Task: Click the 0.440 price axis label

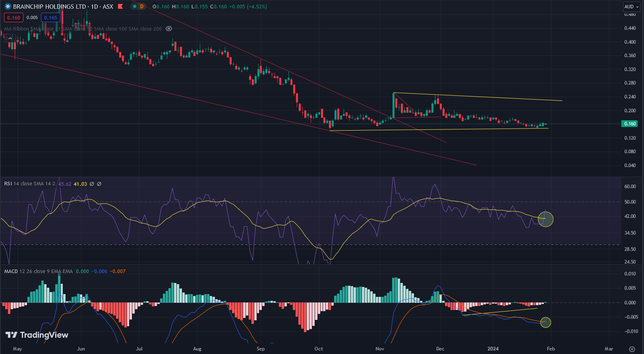Action: point(630,28)
